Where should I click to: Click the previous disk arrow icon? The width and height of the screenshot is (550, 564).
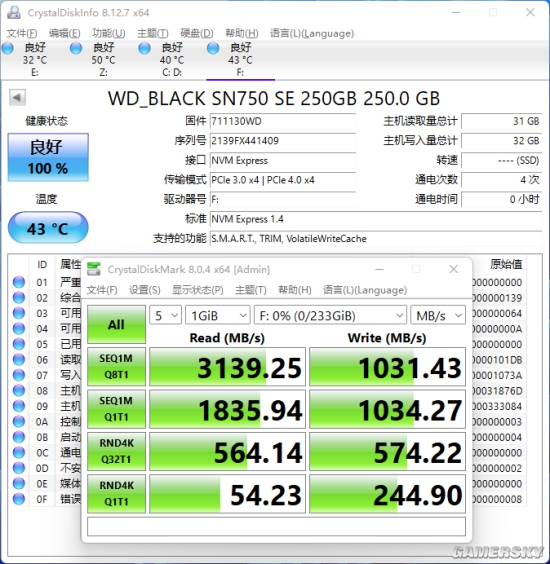tap(17, 97)
